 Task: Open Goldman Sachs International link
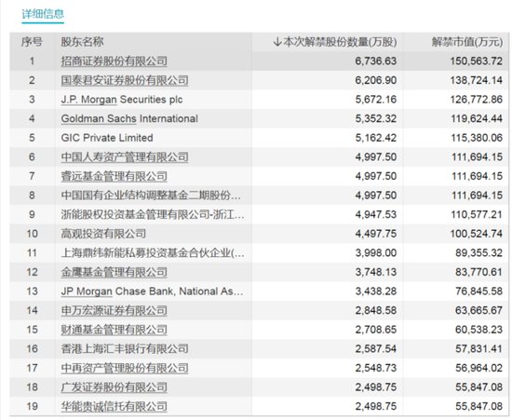(129, 118)
